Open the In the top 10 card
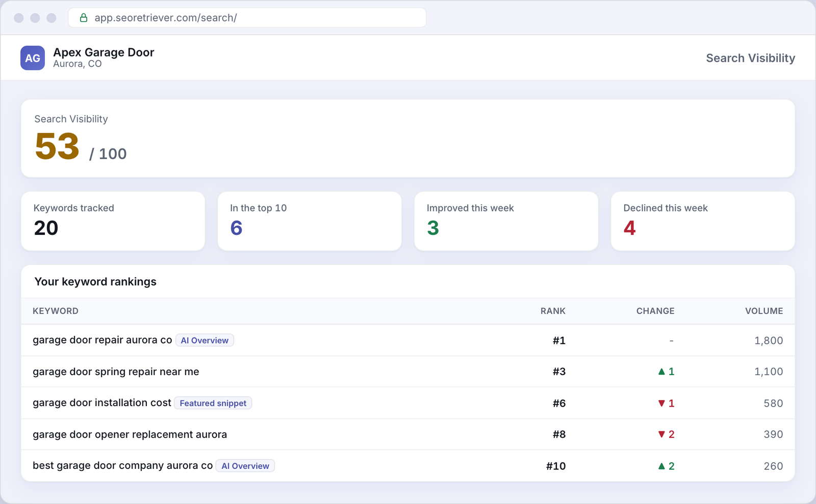Image resolution: width=816 pixels, height=504 pixels. point(310,221)
